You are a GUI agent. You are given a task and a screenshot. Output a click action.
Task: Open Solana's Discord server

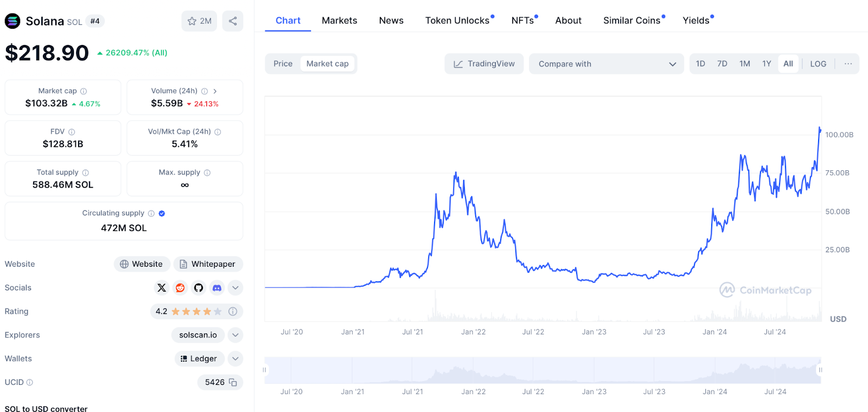pyautogui.click(x=217, y=288)
